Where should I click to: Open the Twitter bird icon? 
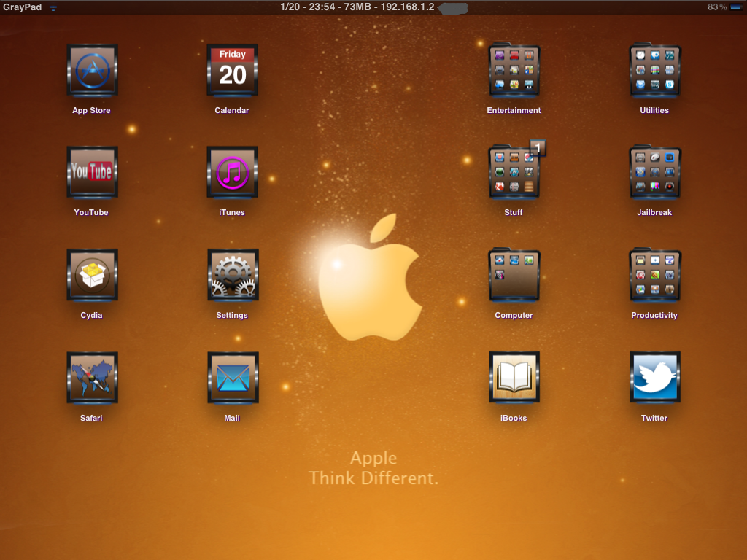click(655, 378)
